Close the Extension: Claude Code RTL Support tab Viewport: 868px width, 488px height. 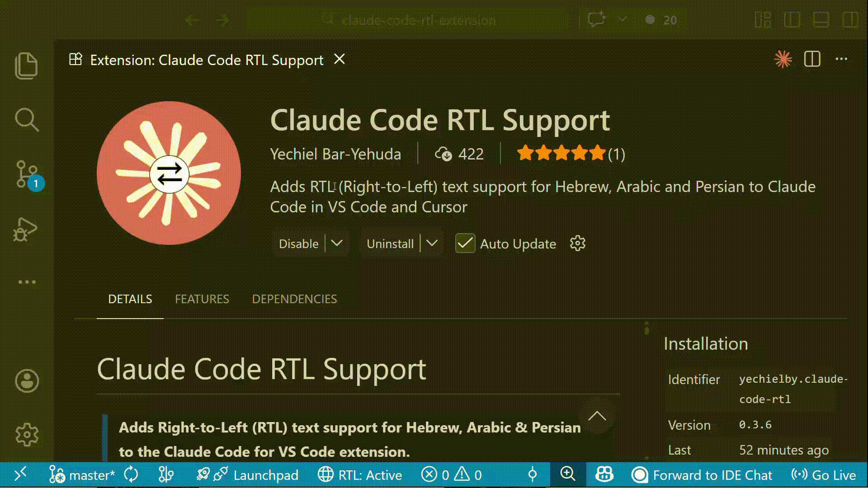tap(340, 59)
